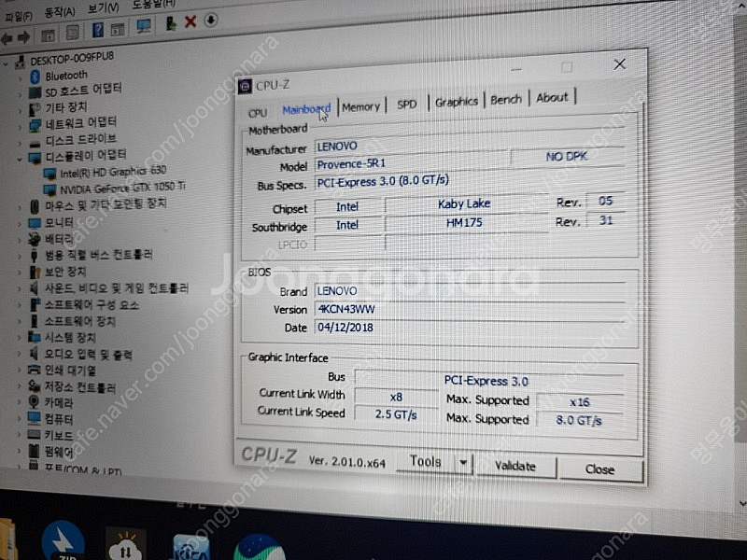Click the 카메라 camera icon
747x560 pixels.
coord(34,402)
